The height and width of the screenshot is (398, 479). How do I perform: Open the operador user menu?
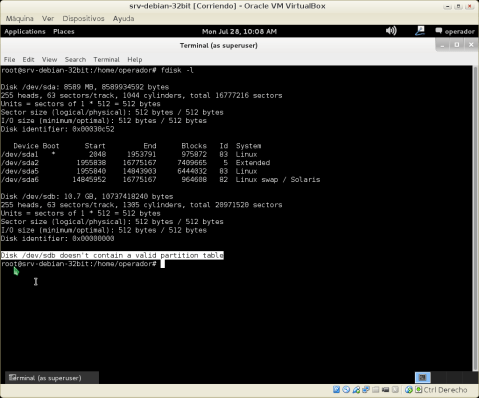tap(455, 31)
